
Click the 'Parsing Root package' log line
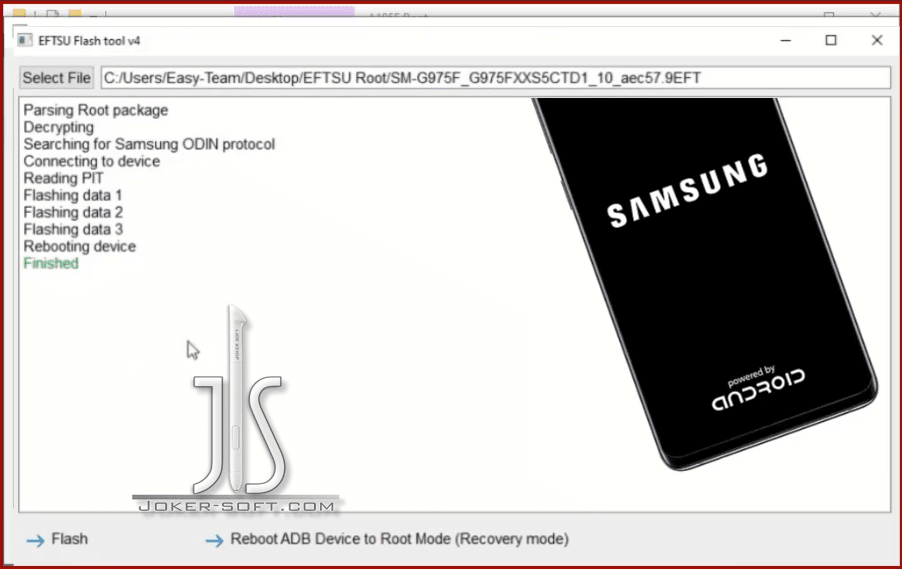click(x=95, y=110)
